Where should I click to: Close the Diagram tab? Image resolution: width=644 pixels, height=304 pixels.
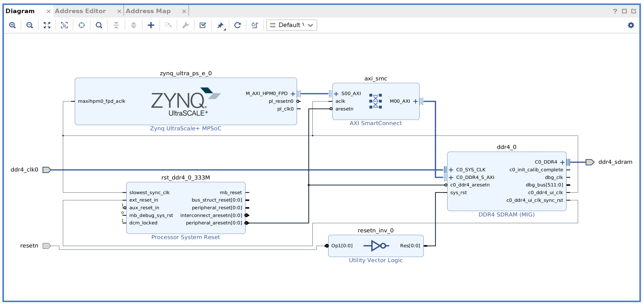point(48,11)
